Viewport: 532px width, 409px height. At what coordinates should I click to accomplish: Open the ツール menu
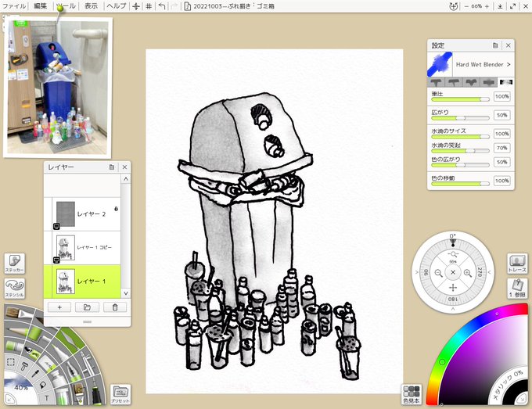coord(66,6)
